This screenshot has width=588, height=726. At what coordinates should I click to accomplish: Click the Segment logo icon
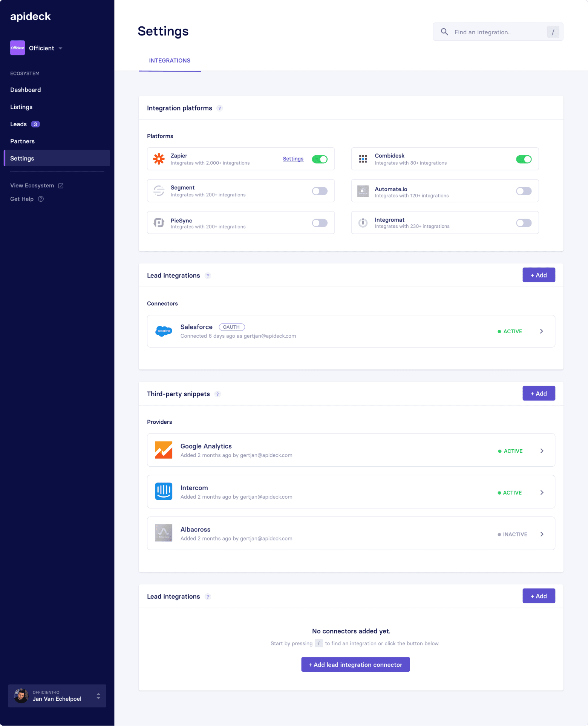tap(159, 191)
